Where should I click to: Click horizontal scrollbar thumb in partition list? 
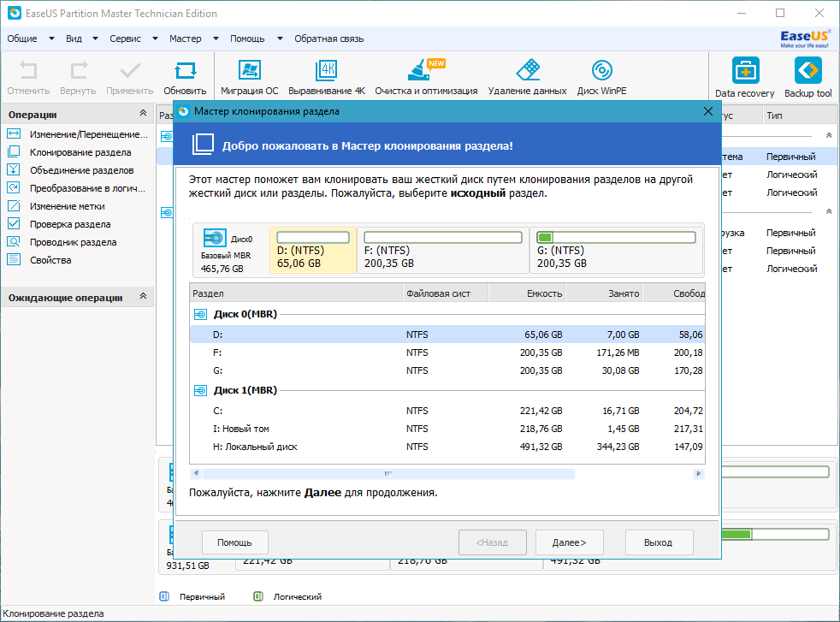coord(388,474)
